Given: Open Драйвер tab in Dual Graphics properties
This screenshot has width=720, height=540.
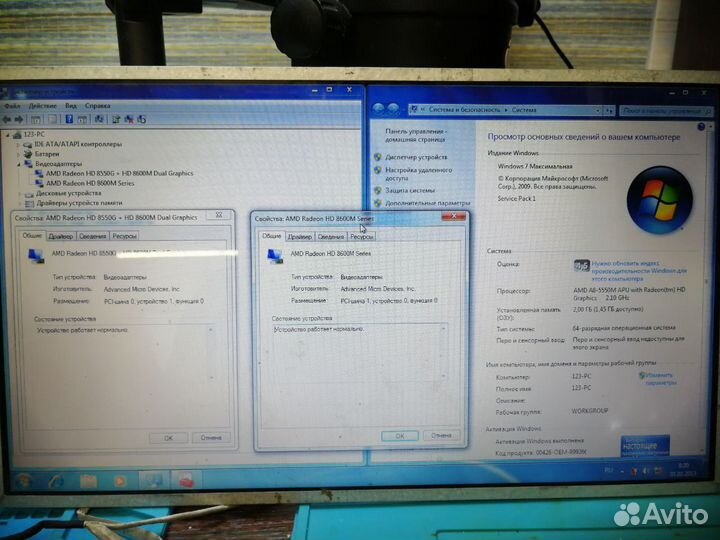Looking at the screenshot, I should click(x=61, y=236).
